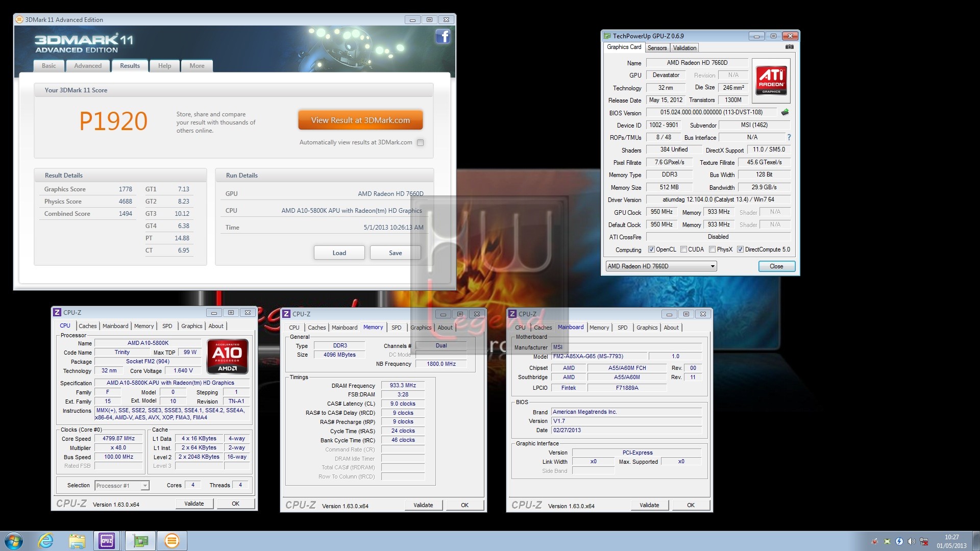980x551 pixels.
Task: Click the GPU-Z screenshot camera icon
Action: click(789, 47)
